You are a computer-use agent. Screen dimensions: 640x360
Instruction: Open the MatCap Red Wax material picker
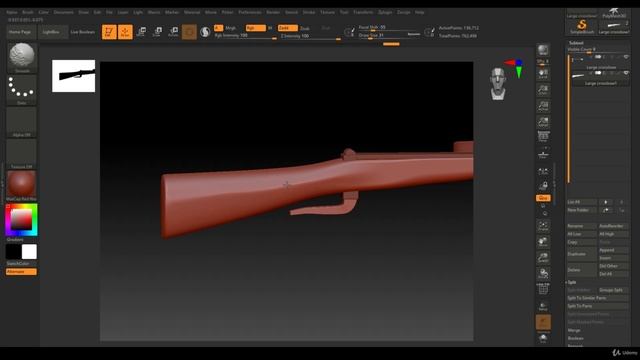[x=22, y=185]
